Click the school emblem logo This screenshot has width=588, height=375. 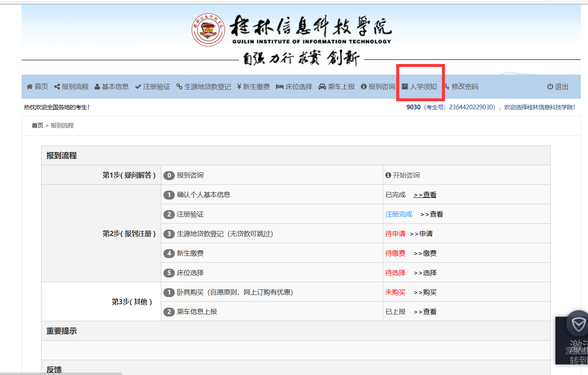coord(208,30)
